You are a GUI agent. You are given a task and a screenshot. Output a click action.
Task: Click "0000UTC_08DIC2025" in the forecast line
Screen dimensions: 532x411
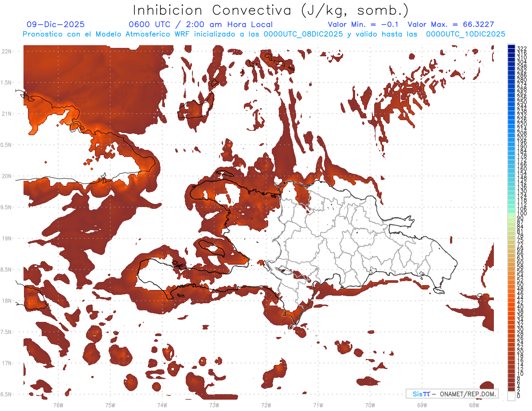(x=303, y=34)
